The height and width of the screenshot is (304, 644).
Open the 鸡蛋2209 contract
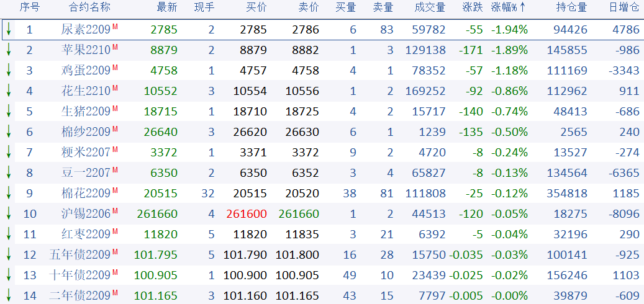click(86, 71)
